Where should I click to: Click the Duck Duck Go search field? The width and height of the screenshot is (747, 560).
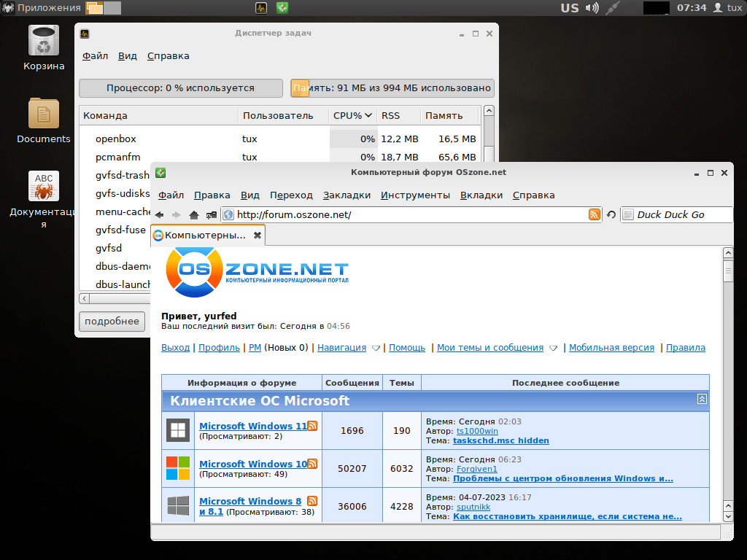coord(676,215)
